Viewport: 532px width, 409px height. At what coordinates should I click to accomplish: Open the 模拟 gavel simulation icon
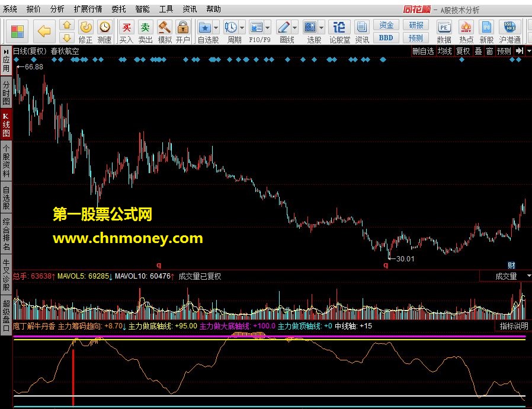(x=165, y=27)
